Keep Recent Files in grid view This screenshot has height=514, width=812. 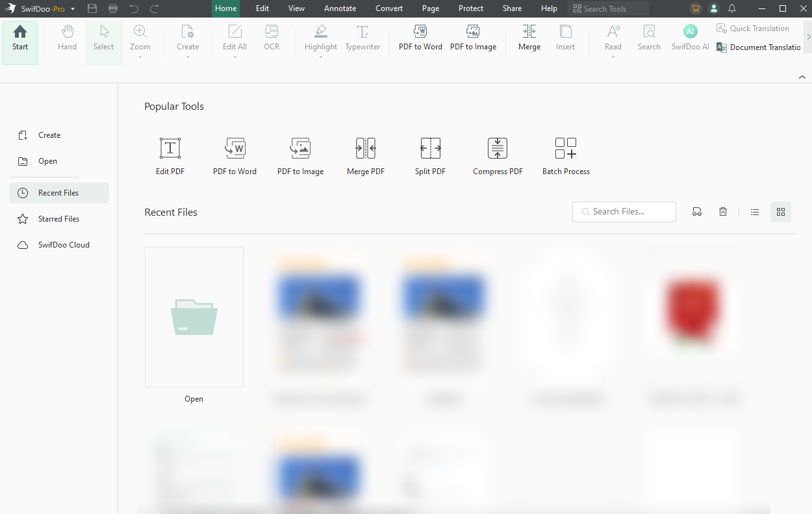(780, 211)
